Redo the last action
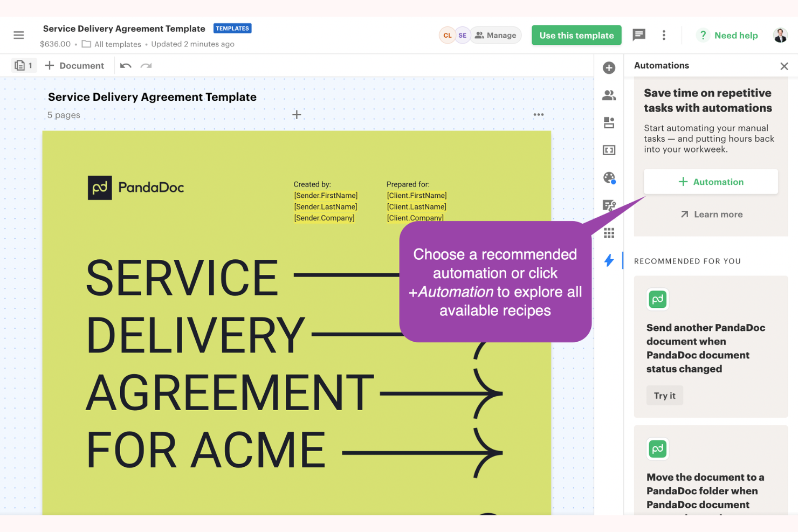Viewport: 798px width, 532px height. click(146, 66)
